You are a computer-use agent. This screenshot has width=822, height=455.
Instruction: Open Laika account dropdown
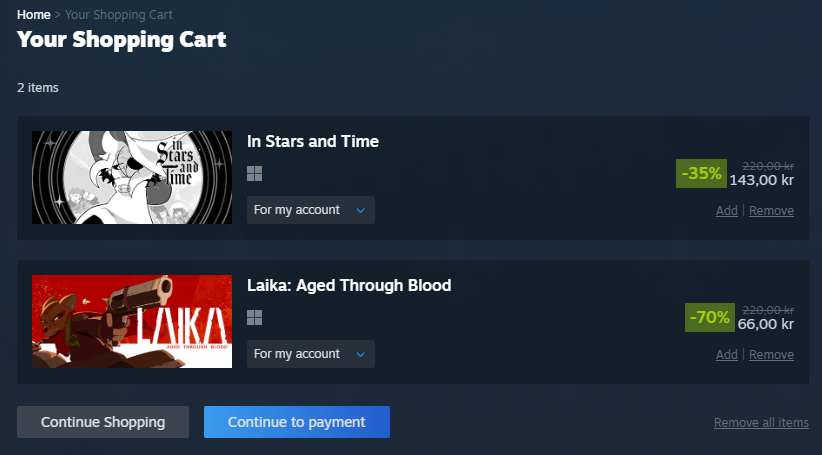[x=311, y=354]
